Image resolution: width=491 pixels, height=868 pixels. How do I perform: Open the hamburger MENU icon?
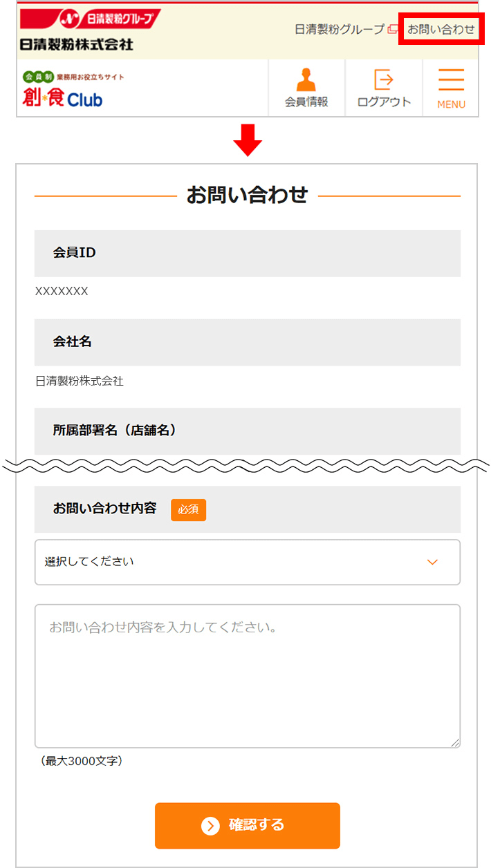[x=451, y=80]
